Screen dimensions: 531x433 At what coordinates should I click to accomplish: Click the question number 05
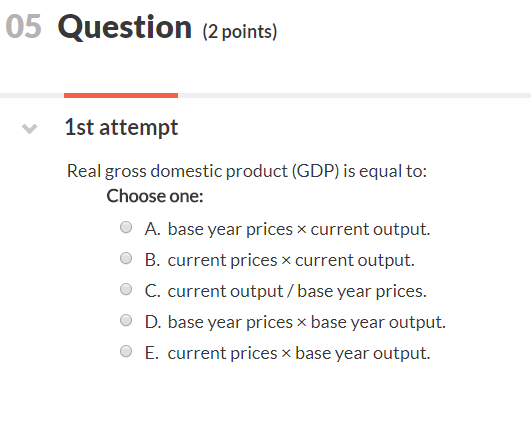click(23, 26)
